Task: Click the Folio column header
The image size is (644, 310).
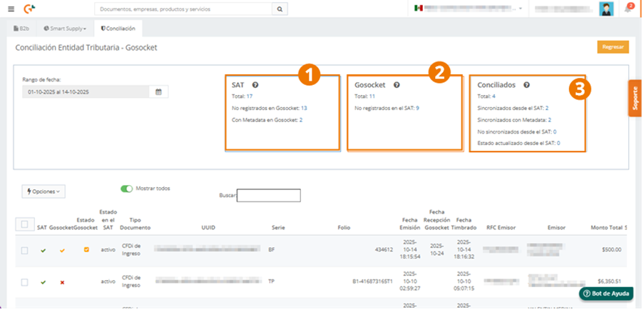Action: coord(344,227)
